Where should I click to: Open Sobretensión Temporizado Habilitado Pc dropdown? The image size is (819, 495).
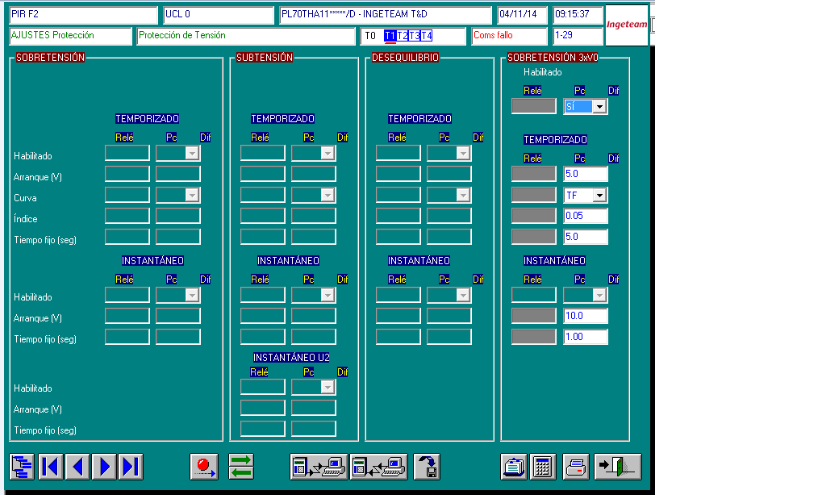(191, 154)
